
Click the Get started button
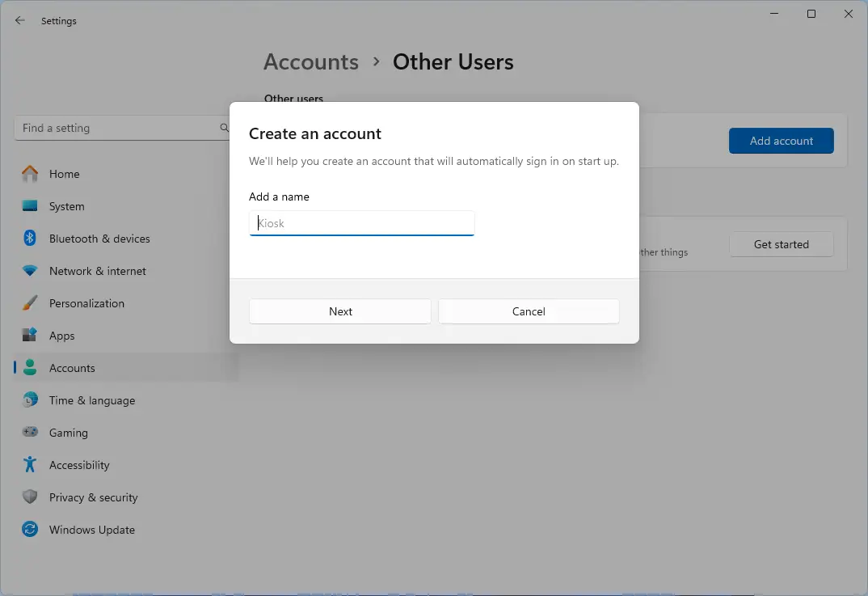tap(781, 244)
